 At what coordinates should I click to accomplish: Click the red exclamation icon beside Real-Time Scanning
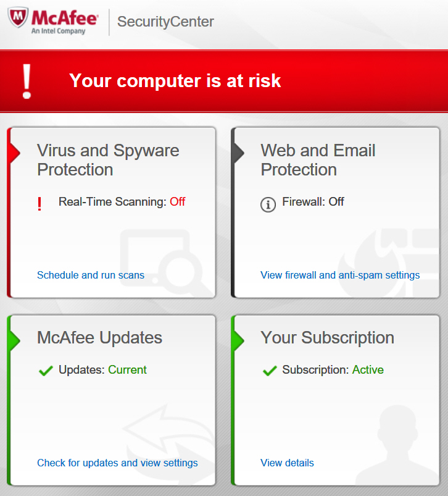(39, 204)
